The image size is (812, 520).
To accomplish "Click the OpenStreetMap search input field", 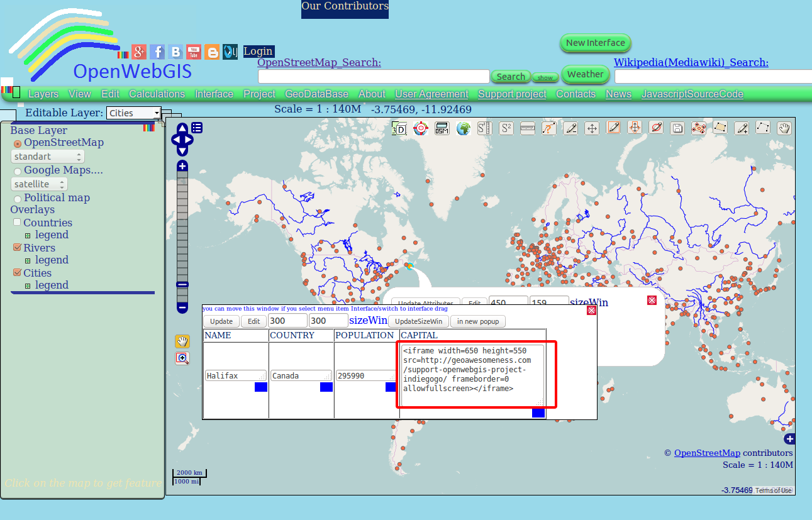I will [374, 77].
